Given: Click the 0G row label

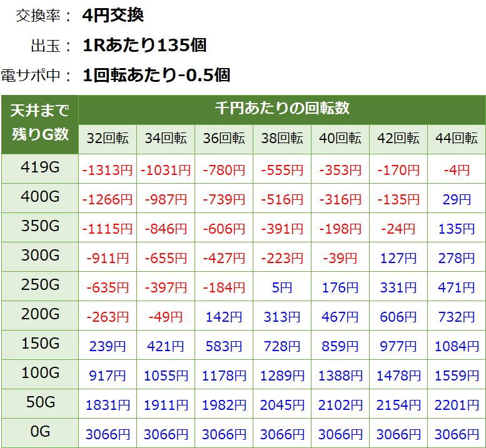Looking at the screenshot, I should (40, 432).
